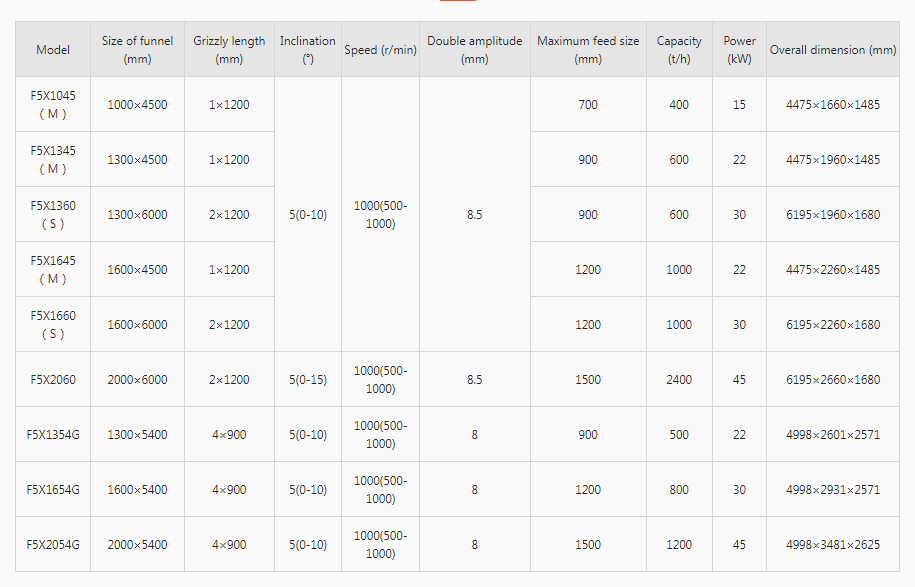The height and width of the screenshot is (587, 915).
Task: Click the 4998×3481×2625 dimension cell
Action: pyautogui.click(x=832, y=545)
